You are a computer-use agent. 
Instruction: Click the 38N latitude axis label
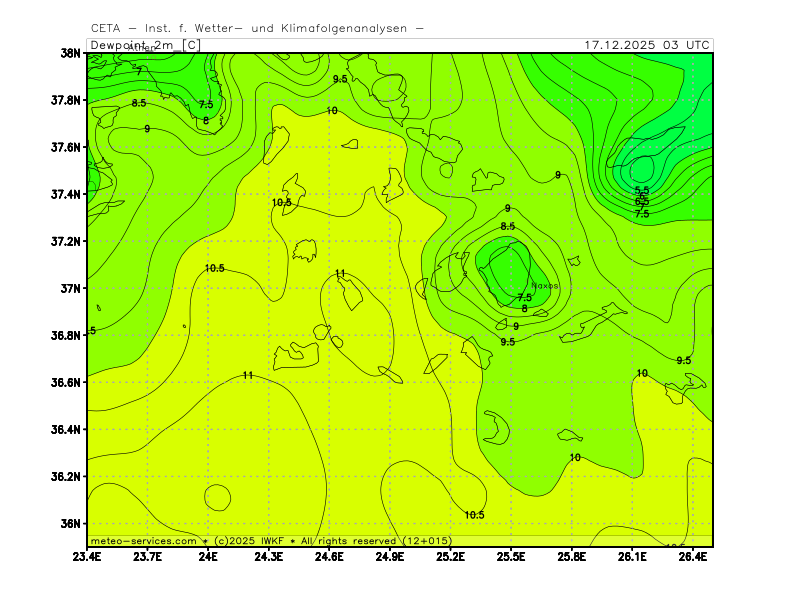(x=70, y=53)
